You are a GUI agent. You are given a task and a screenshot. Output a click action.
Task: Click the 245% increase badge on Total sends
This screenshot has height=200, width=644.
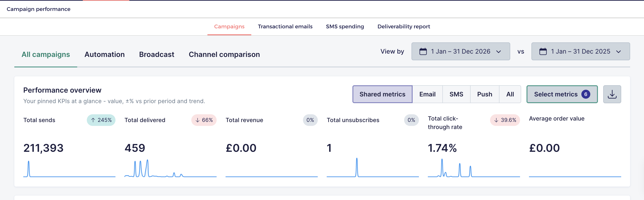pos(101,120)
